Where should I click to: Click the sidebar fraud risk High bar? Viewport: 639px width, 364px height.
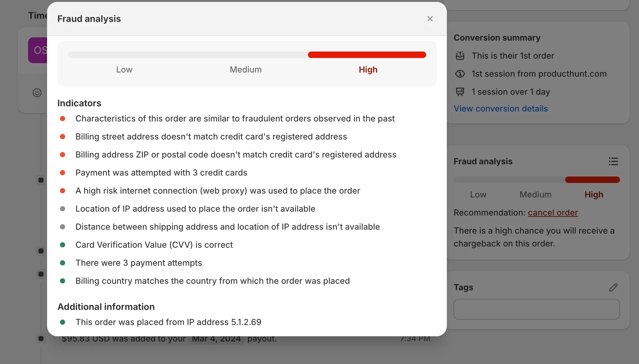(592, 180)
